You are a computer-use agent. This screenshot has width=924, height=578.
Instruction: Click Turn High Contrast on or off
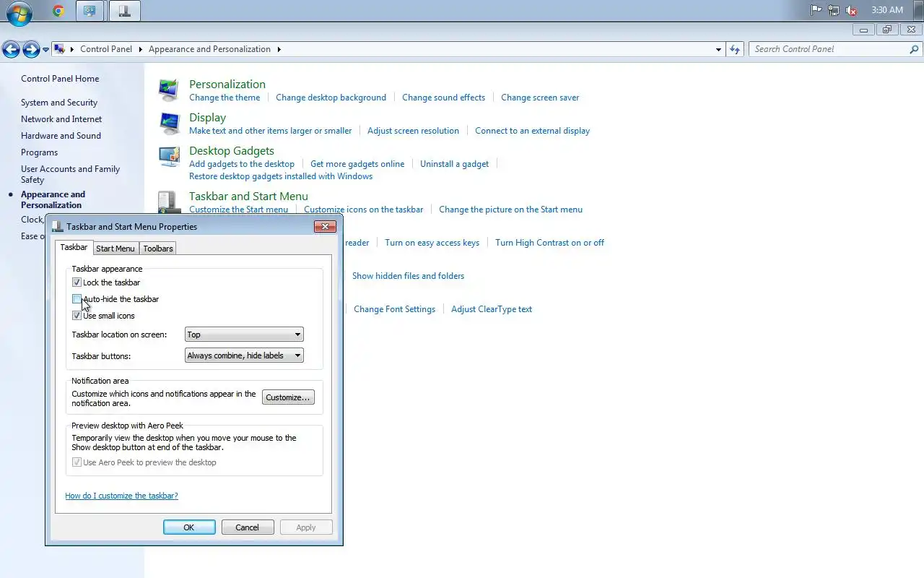coord(549,243)
